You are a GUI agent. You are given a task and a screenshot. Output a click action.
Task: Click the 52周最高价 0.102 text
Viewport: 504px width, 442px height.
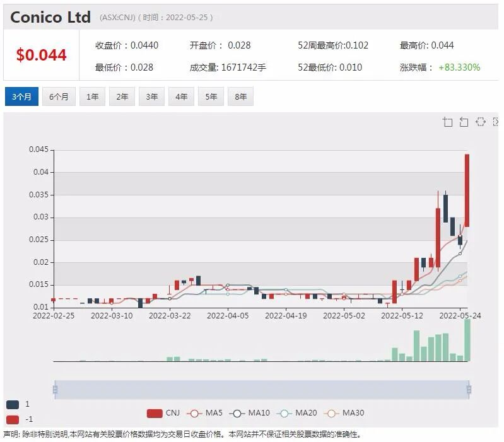point(333,45)
